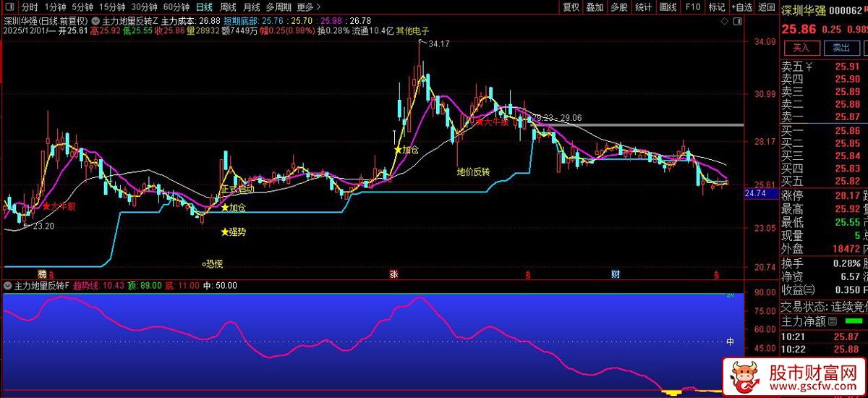Click the green 主力净额 color bar
The width and height of the screenshot is (868, 398).
coord(854,321)
